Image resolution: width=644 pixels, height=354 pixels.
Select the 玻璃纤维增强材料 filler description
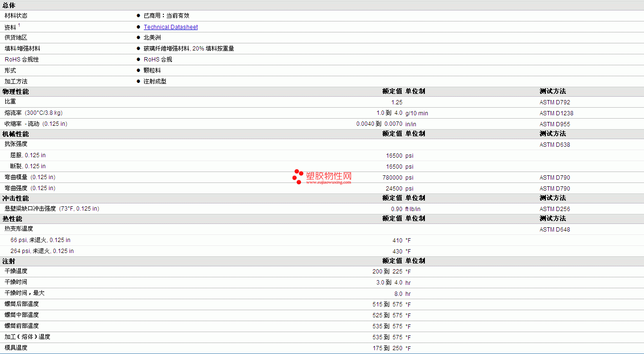189,49
